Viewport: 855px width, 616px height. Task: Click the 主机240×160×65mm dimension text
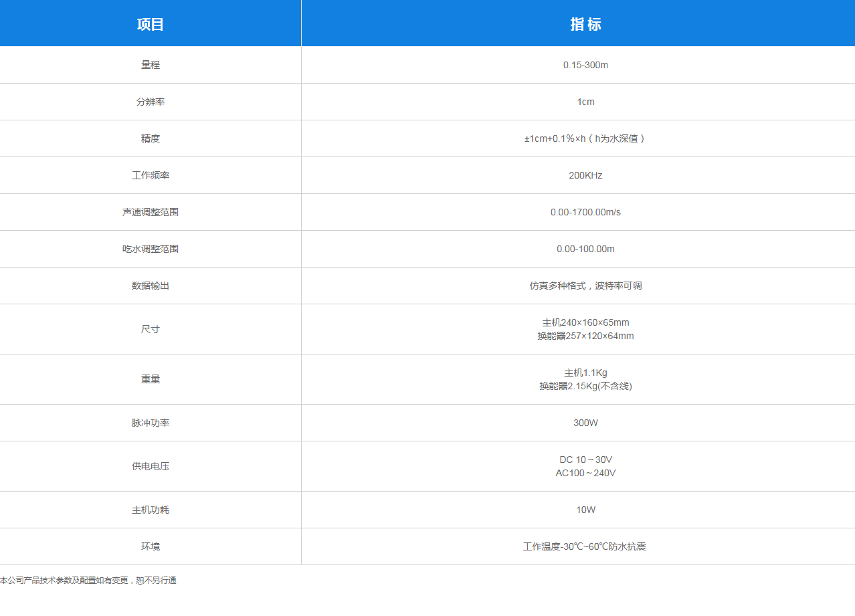click(585, 322)
